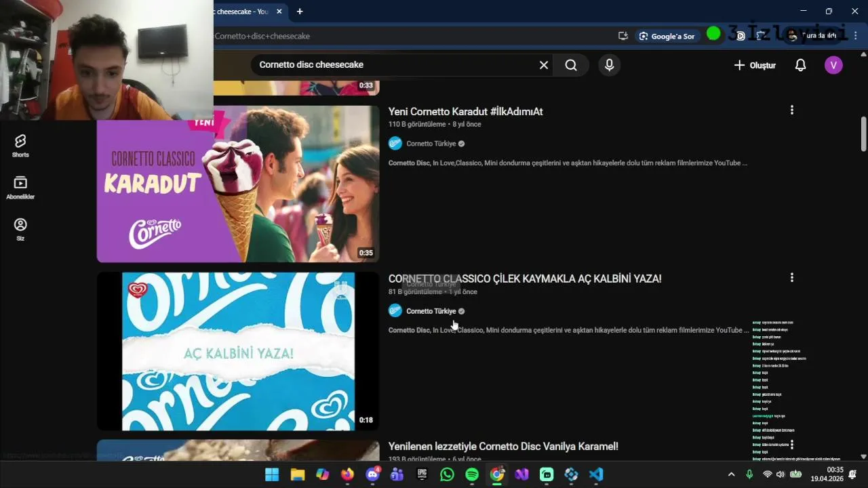Screen dimensions: 868x488
Task: Open 'CORNETTO CLASSICO ÇİLEK KAYMAKLA AÇ KALBİNİ YAZA!' title
Action: [x=525, y=279]
